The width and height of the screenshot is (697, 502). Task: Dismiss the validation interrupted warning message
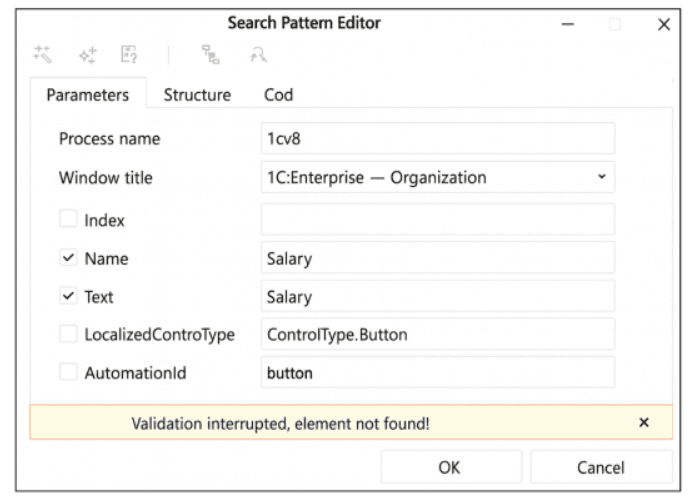click(x=643, y=423)
